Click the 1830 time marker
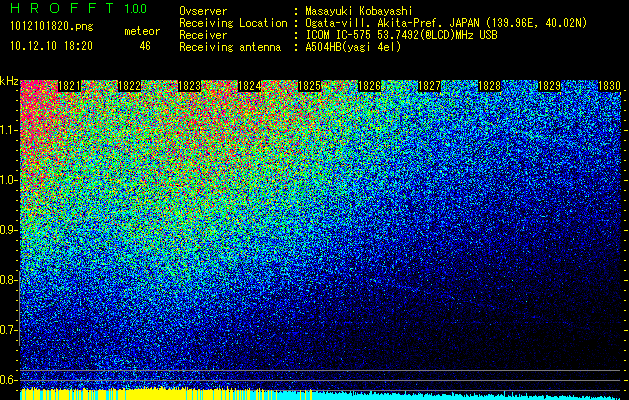The image size is (629, 400). point(609,86)
